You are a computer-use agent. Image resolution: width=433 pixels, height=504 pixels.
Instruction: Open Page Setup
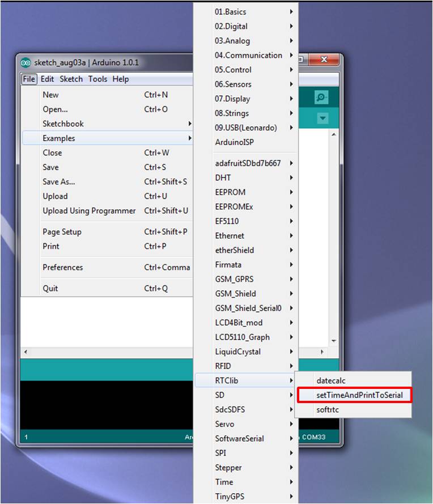pyautogui.click(x=107, y=232)
